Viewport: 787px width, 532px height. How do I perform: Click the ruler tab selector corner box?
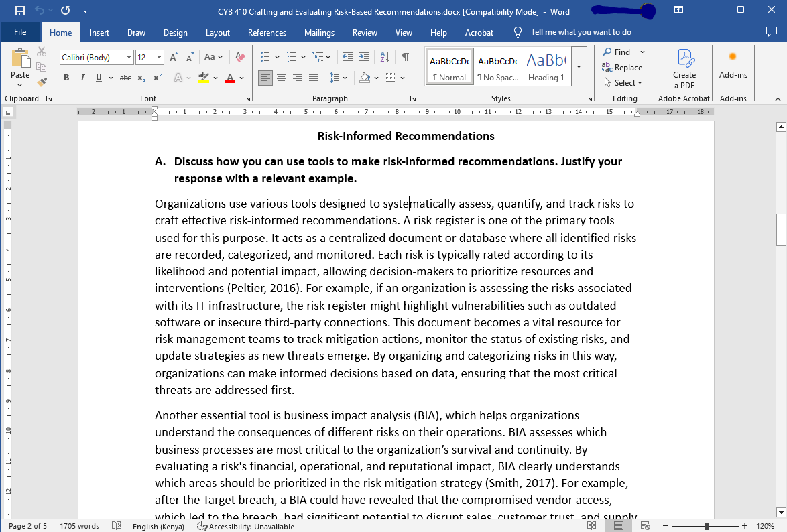coord(8,112)
